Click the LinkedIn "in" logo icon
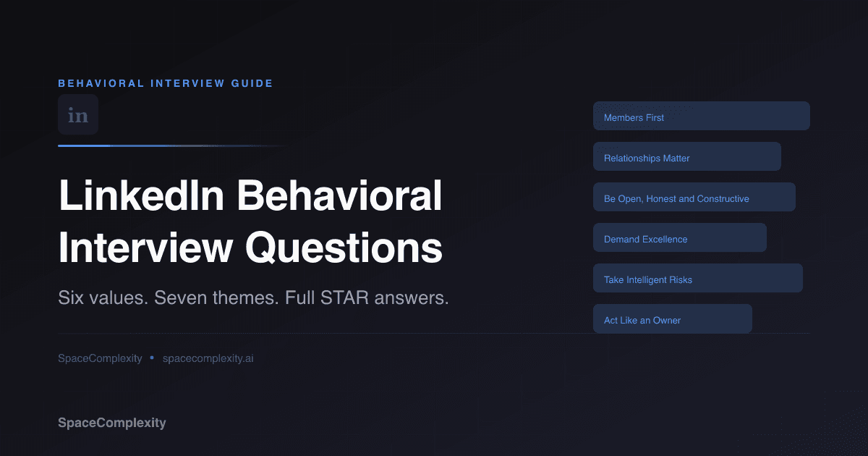868x456 pixels. point(78,114)
